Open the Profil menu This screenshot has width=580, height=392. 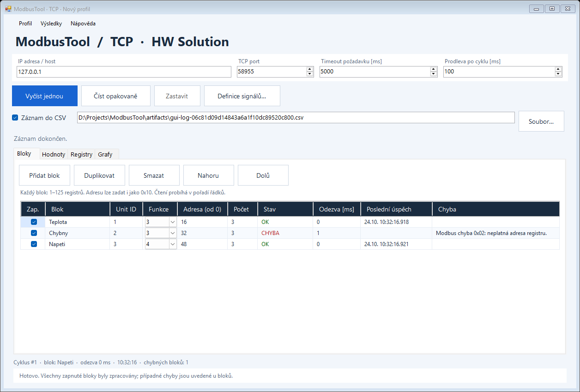tap(25, 24)
